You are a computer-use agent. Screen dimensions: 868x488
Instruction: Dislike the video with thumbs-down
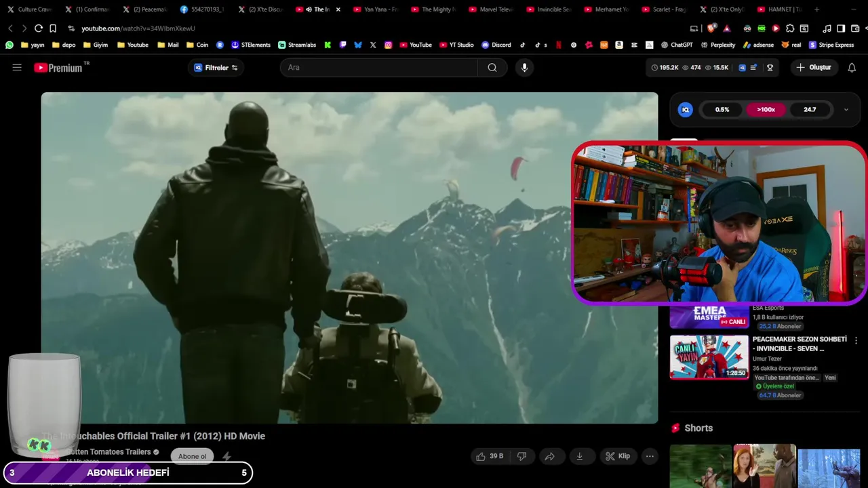click(x=522, y=456)
